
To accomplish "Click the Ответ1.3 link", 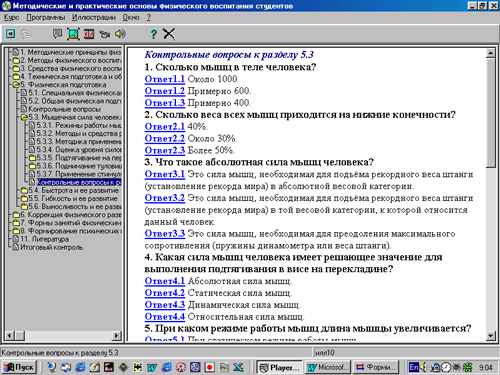I will [x=165, y=103].
